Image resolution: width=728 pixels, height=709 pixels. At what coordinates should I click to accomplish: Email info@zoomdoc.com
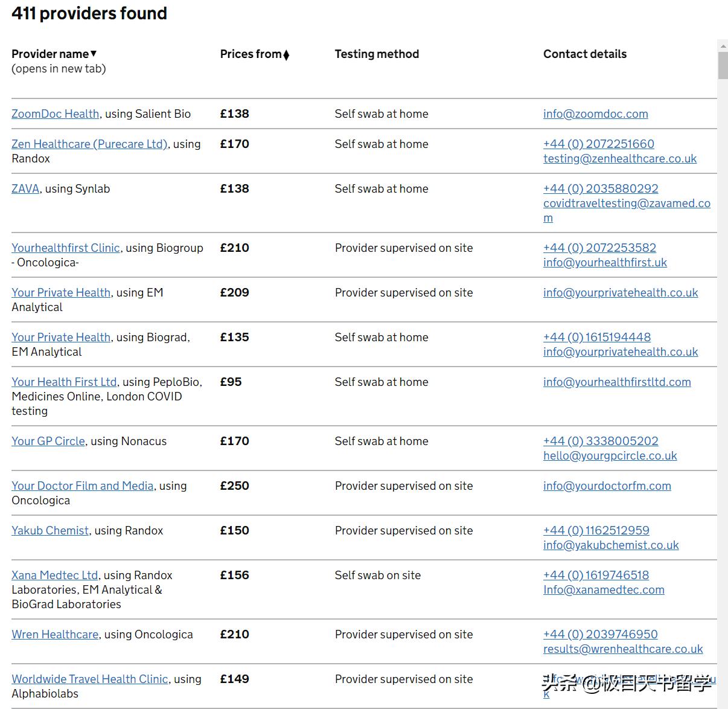(x=595, y=114)
